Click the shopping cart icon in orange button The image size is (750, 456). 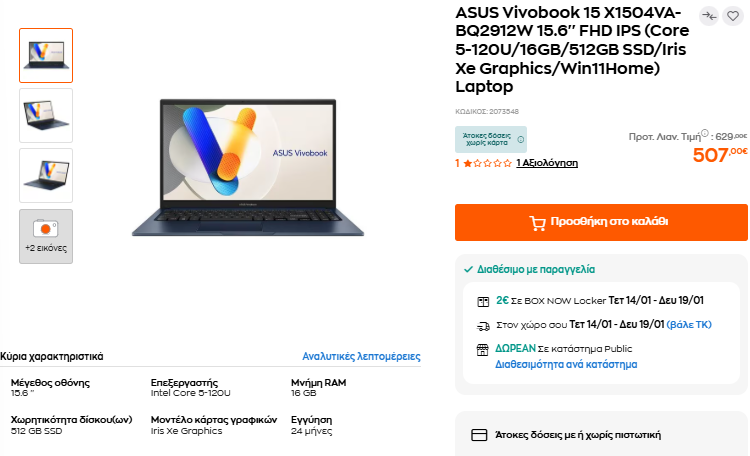(537, 223)
